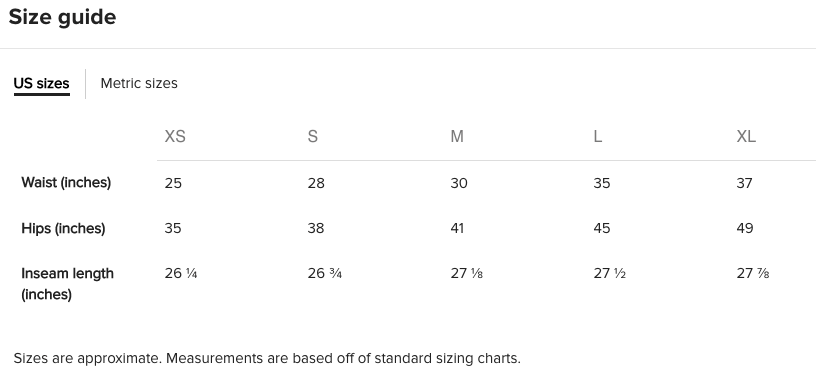Screen dimensions: 816x388
Task: Select the XL hips value 49
Action: [x=745, y=228]
